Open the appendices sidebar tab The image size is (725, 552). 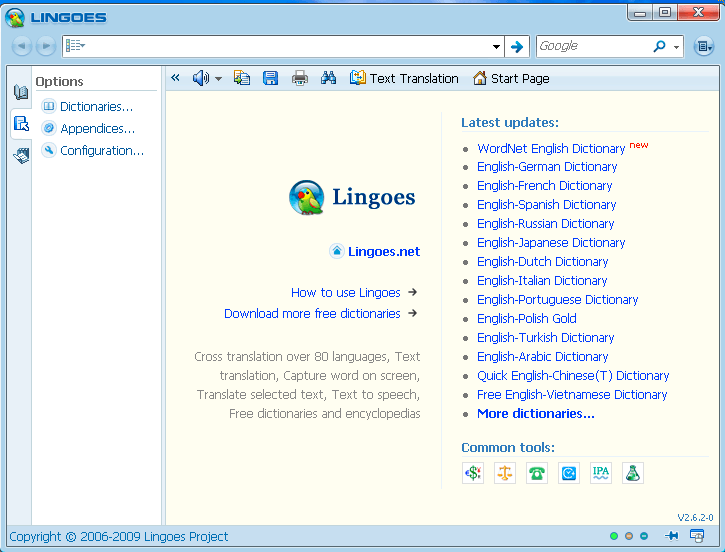pyautogui.click(x=21, y=155)
